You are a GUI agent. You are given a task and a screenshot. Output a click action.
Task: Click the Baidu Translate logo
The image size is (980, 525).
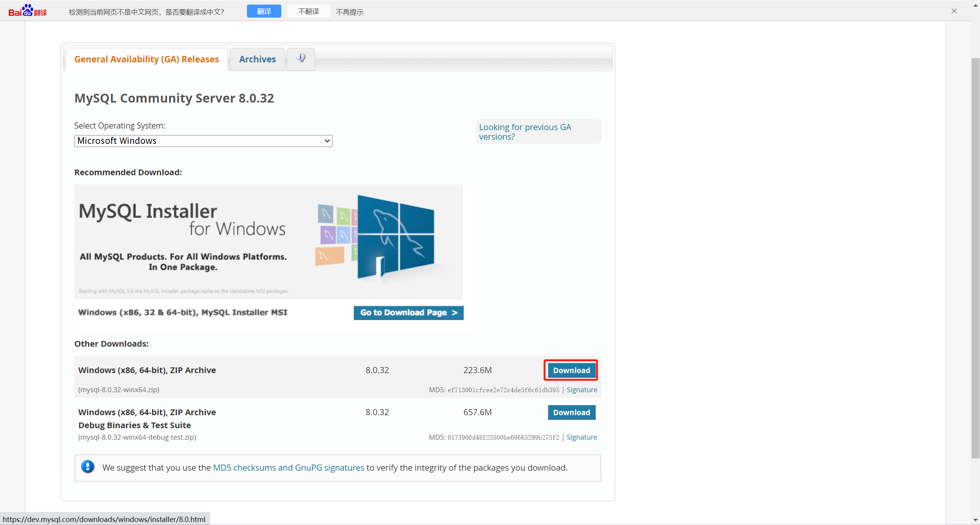[x=28, y=11]
